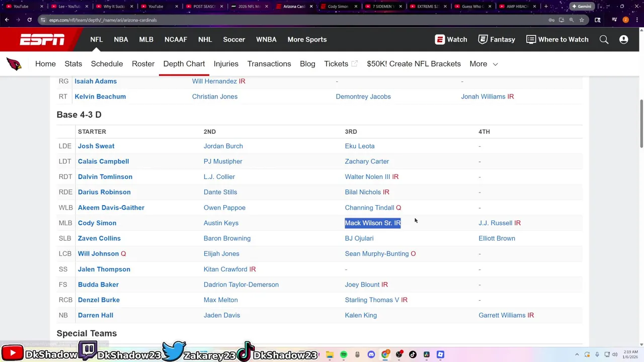Open Sean Murphy-Bunting player link
This screenshot has width=644, height=362.
[x=377, y=254]
